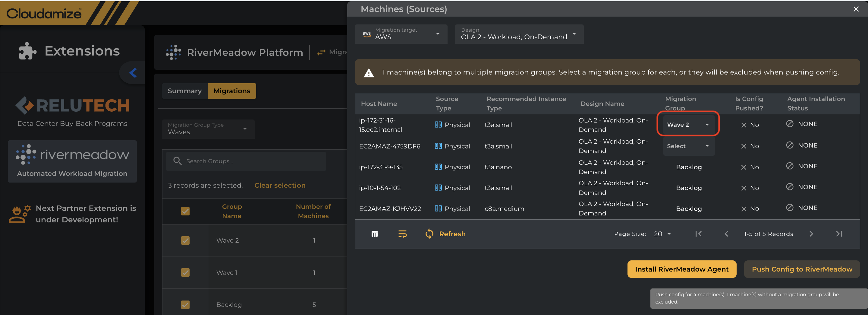Click Backlog migration group for ip-172-31-9-135
This screenshot has height=315, width=868.
point(689,167)
